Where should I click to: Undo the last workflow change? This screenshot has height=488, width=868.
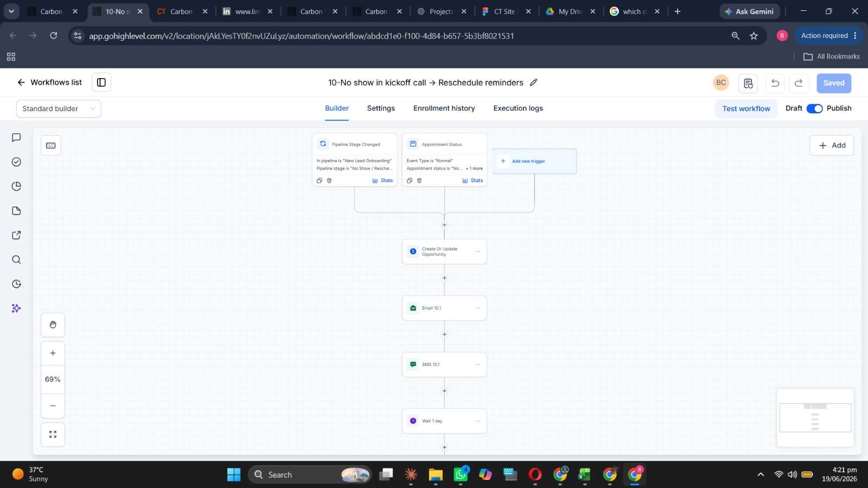tap(775, 83)
